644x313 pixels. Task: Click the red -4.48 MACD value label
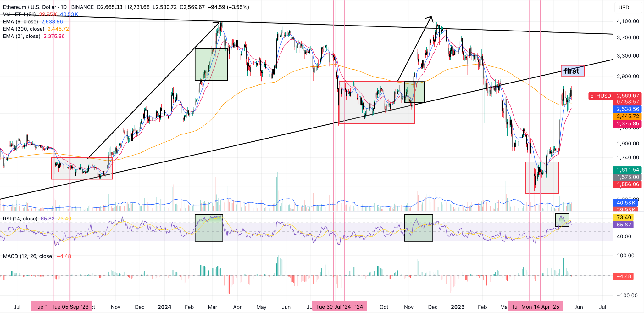tap(624, 276)
